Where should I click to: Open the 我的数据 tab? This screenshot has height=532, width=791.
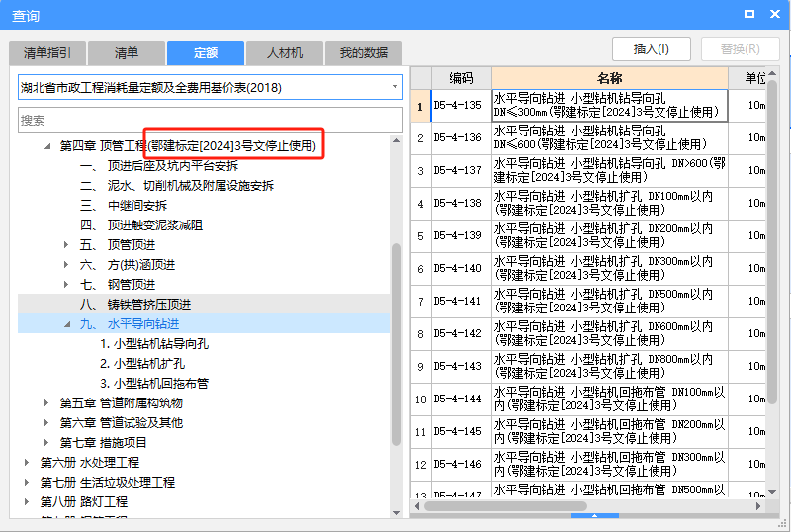tap(364, 53)
